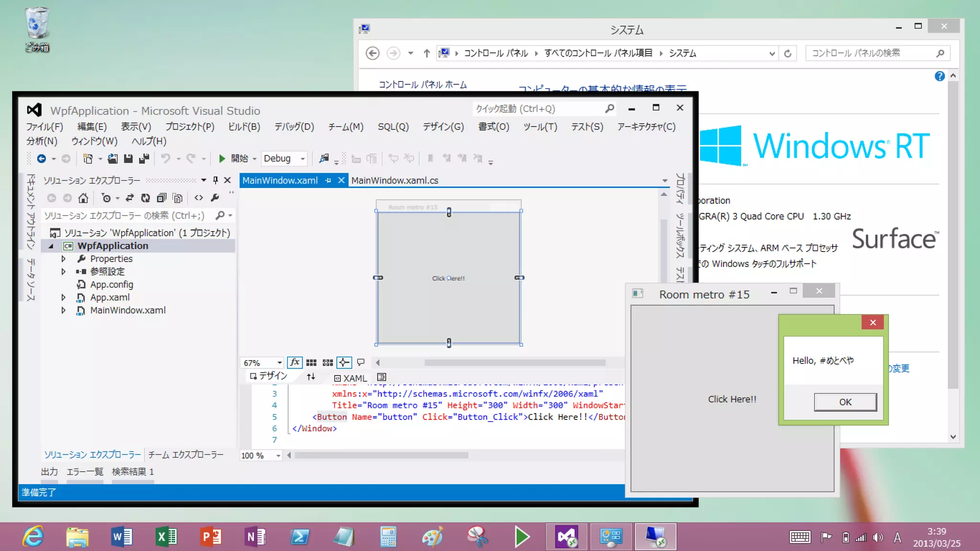This screenshot has height=551, width=980.
Task: Click the コントロール パネル breadcrumb in System window
Action: tap(496, 53)
